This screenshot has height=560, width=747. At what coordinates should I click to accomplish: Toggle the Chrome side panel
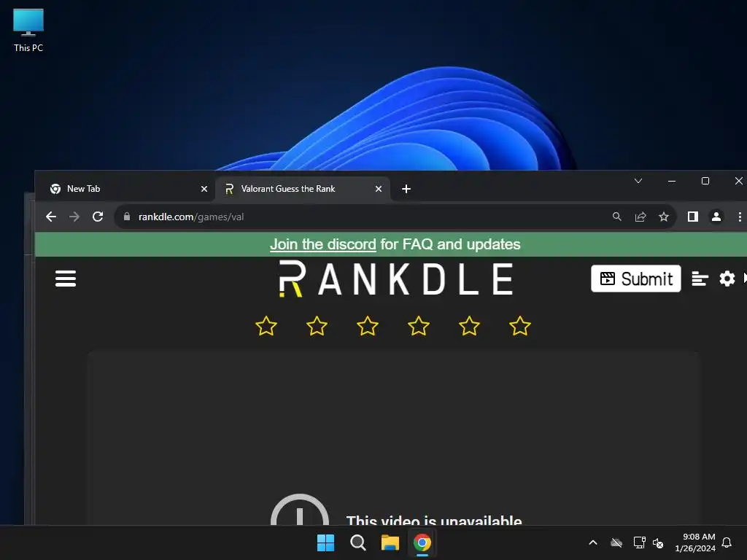[x=693, y=217]
